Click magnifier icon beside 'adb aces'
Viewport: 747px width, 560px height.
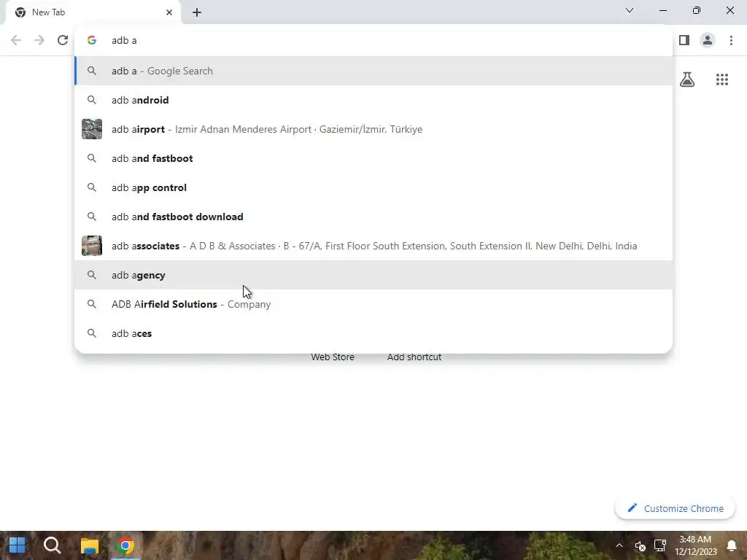[x=92, y=333]
